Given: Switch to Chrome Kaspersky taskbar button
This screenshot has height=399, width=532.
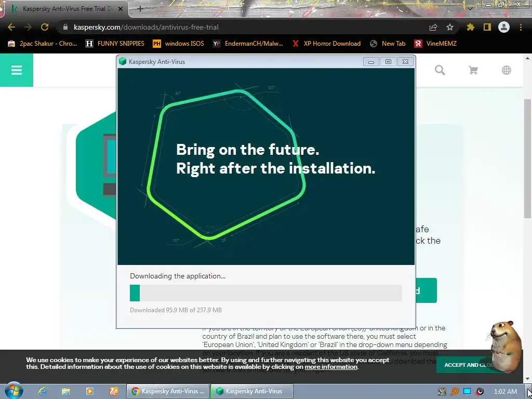Looking at the screenshot, I should (x=168, y=391).
